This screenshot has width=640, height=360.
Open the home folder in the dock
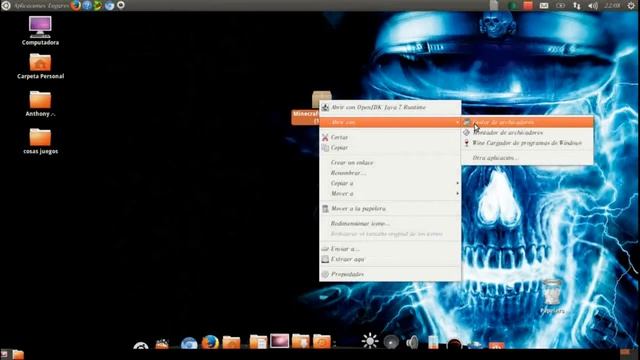click(x=231, y=342)
